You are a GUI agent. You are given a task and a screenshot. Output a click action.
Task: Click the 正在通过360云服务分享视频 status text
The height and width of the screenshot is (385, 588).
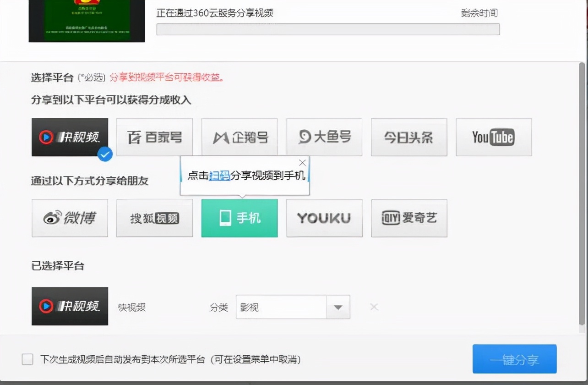pos(215,13)
